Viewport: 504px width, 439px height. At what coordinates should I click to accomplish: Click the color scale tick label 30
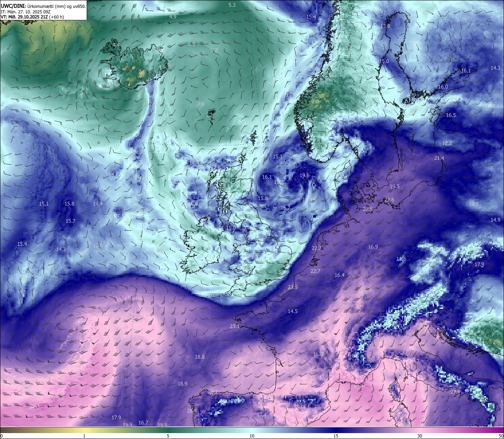point(420,436)
